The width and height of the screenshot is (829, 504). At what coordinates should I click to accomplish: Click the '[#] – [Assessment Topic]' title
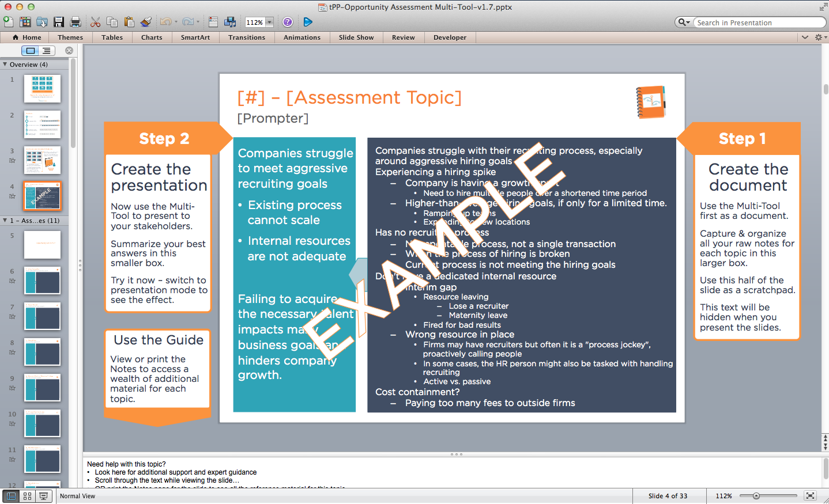click(349, 97)
